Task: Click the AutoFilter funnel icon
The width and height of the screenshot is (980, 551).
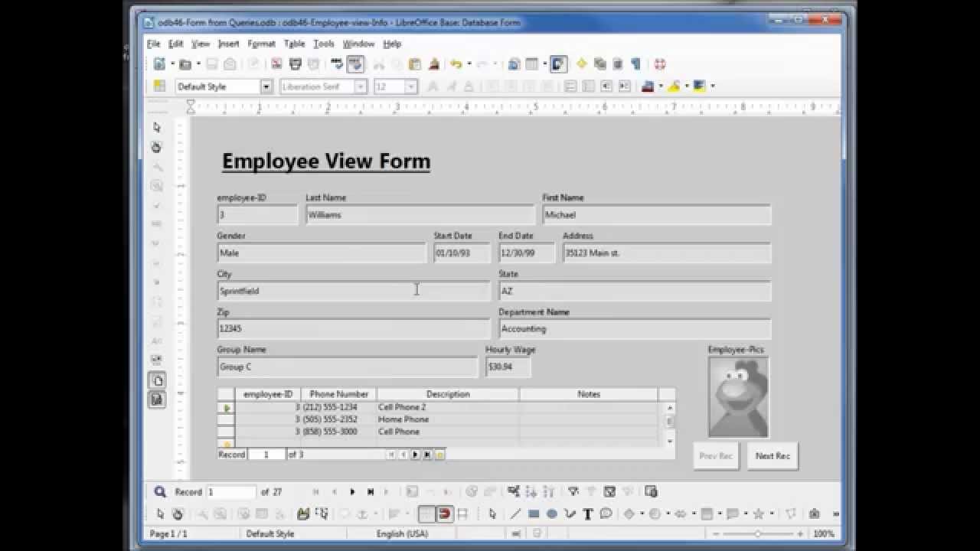Action: (574, 491)
